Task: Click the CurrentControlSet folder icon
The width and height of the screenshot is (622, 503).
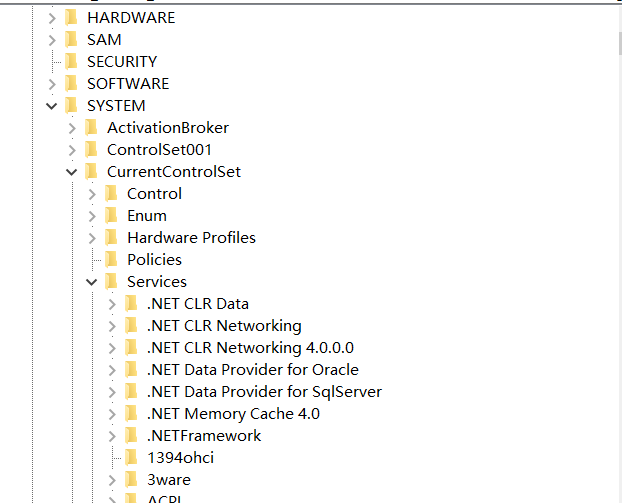Action: (x=91, y=172)
